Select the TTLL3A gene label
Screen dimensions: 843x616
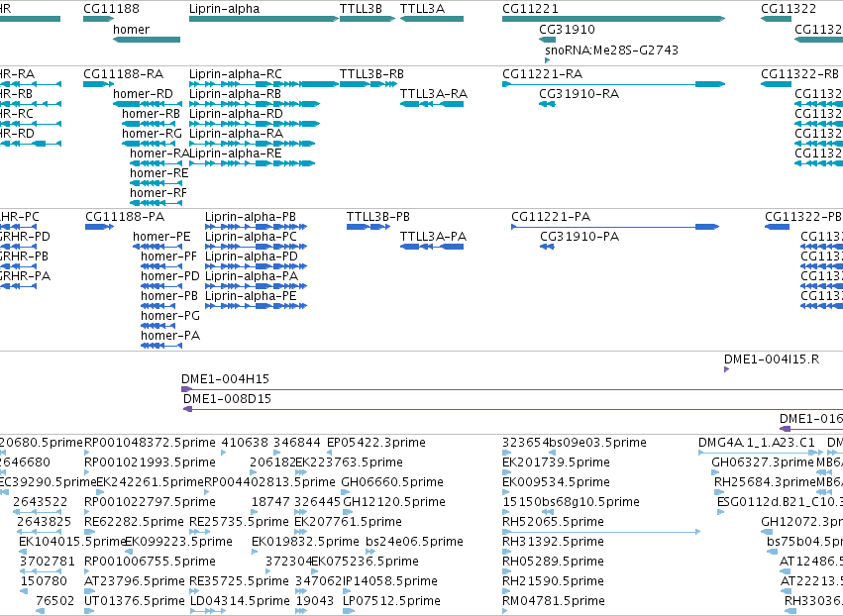tap(422, 9)
